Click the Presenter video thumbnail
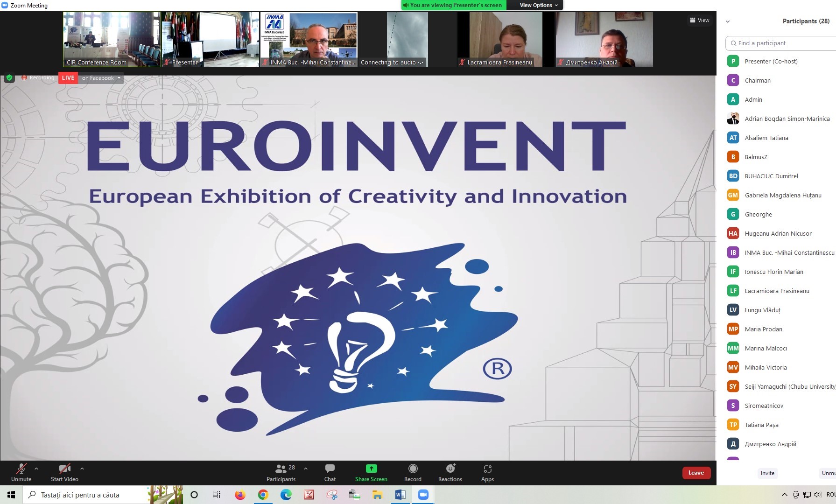836x504 pixels. point(210,40)
